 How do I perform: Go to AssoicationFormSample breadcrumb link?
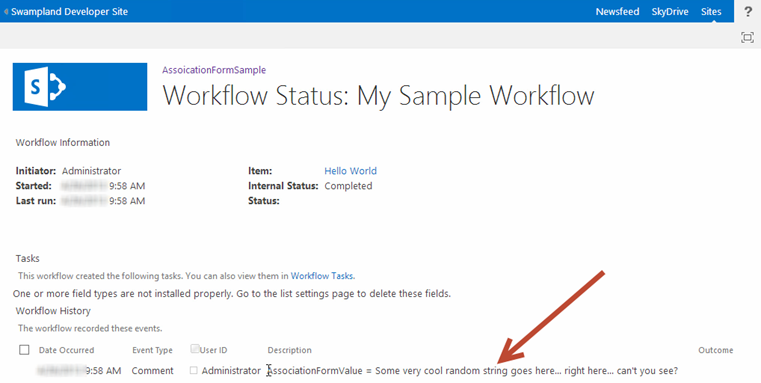[x=214, y=70]
